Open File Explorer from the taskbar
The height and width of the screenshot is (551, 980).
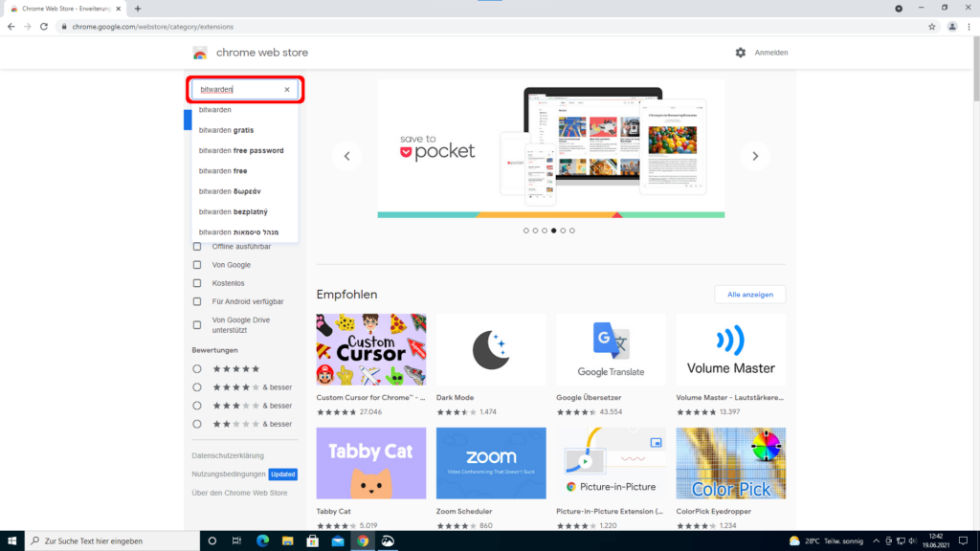pyautogui.click(x=287, y=541)
